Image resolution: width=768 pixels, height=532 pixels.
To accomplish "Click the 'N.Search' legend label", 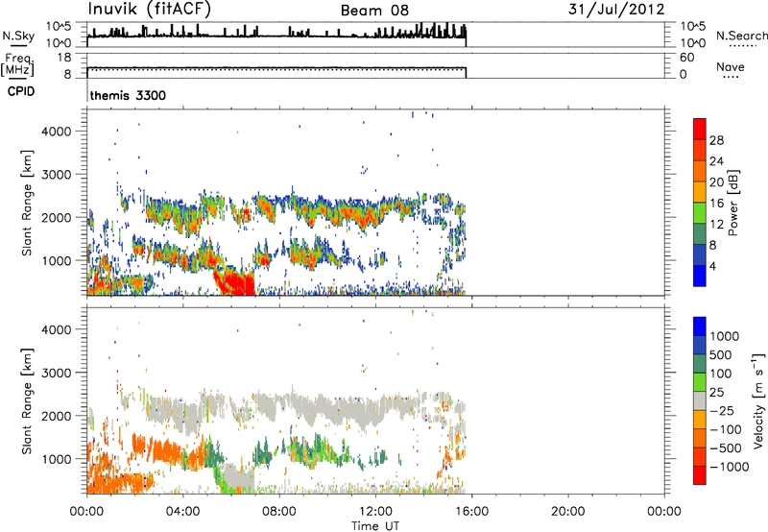I will (741, 36).
